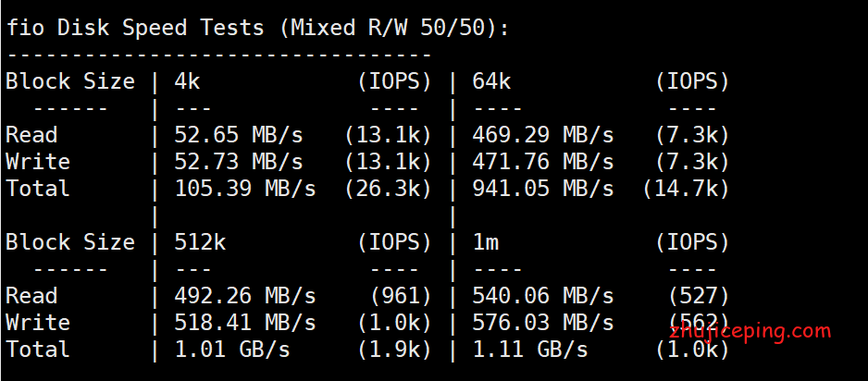Select the (26.3k) total IOPS value

pos(388,190)
